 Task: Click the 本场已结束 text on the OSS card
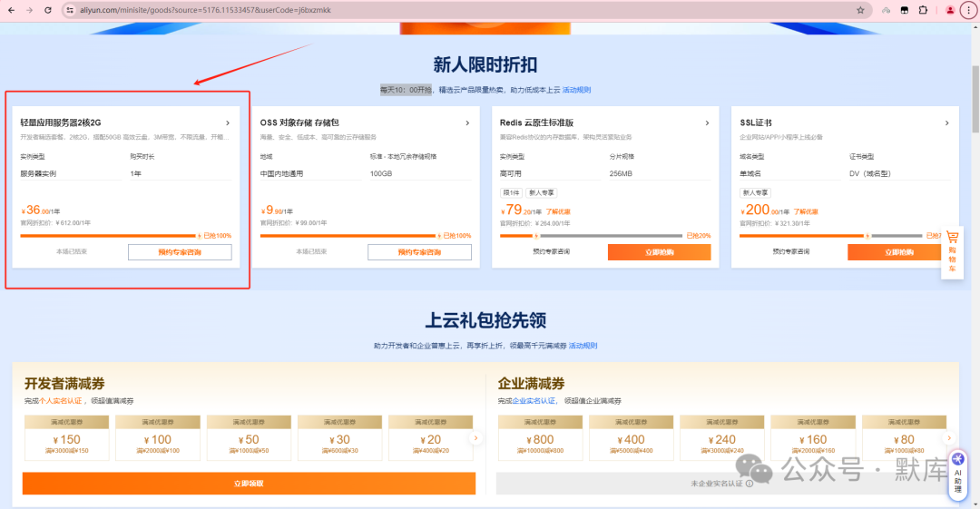311,252
